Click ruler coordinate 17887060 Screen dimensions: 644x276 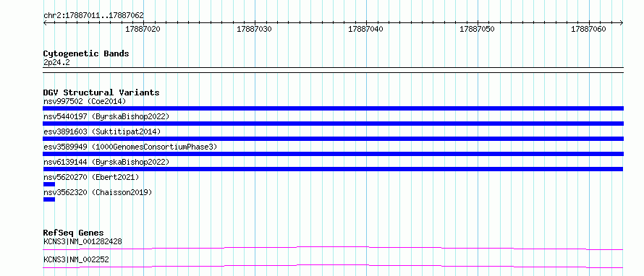click(588, 29)
